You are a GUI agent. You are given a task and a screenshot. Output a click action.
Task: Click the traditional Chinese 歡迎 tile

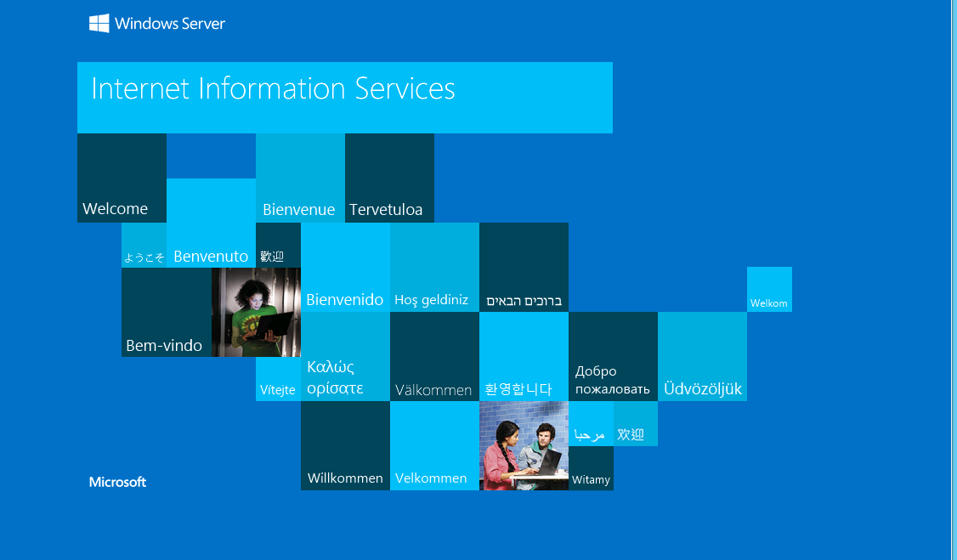point(278,246)
